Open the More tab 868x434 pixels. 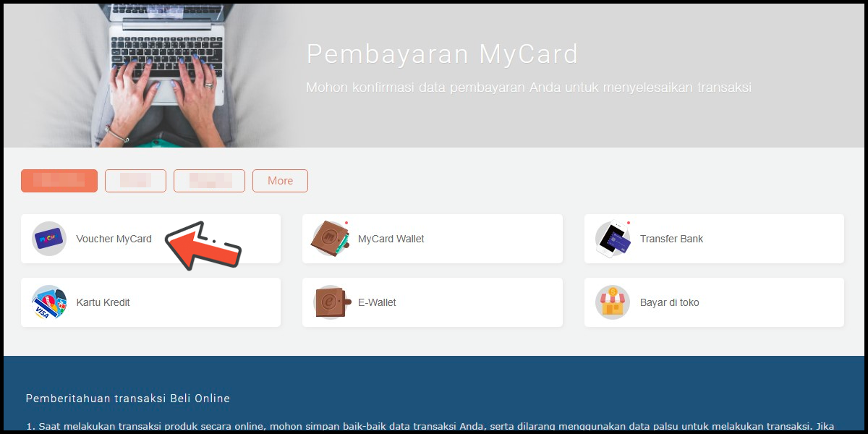coord(280,181)
